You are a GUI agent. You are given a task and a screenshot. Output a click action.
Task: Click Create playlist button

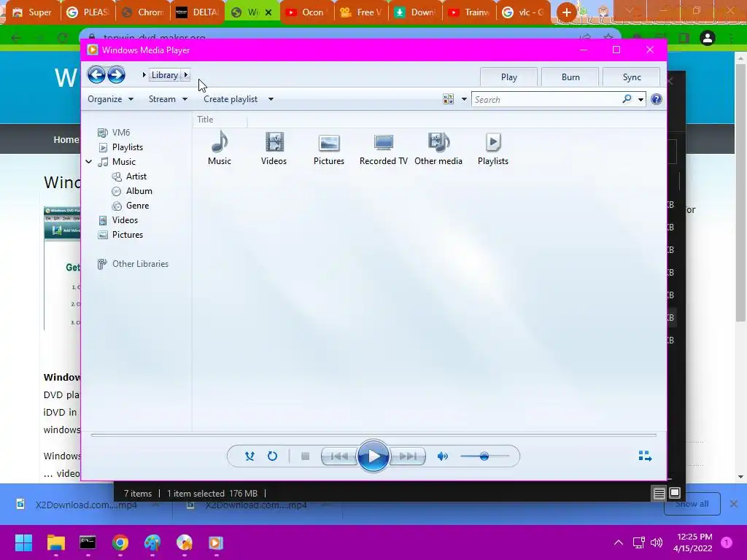tap(231, 99)
